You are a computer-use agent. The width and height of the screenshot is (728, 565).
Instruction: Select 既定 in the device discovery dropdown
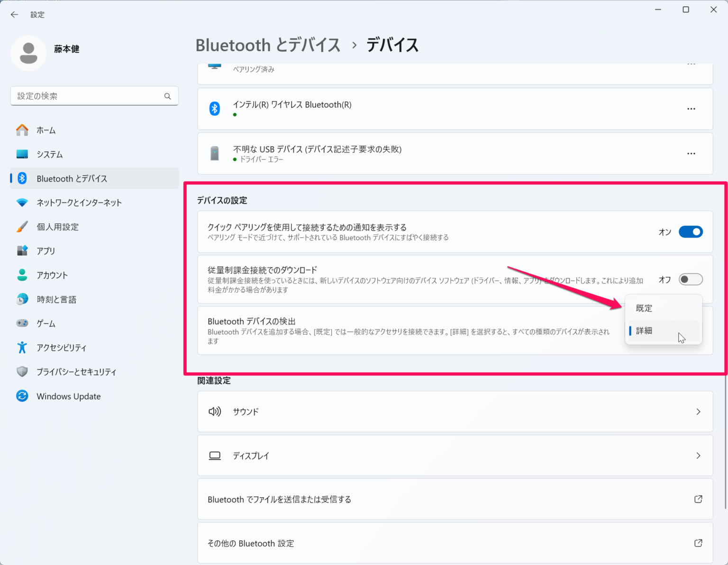pos(644,308)
